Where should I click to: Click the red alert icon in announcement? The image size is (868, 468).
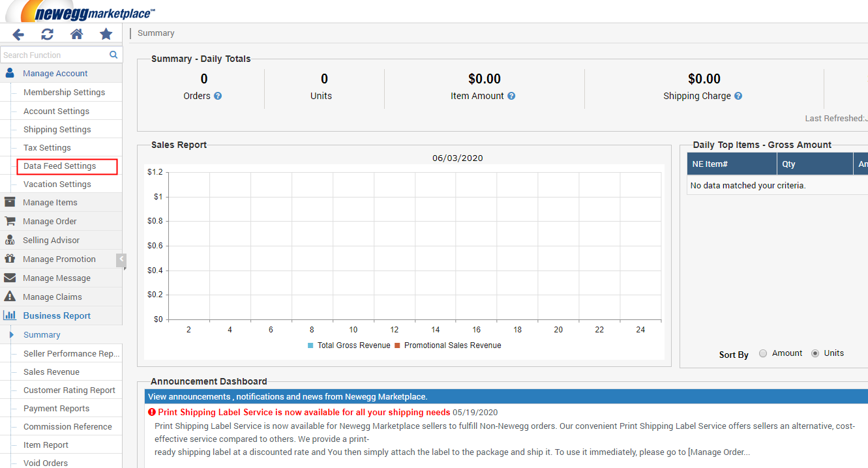point(152,412)
